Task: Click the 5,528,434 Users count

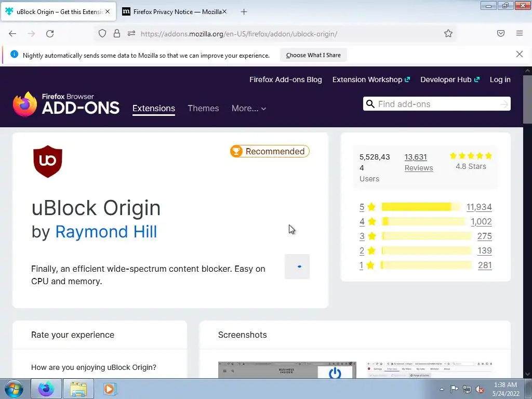Action: coord(375,168)
